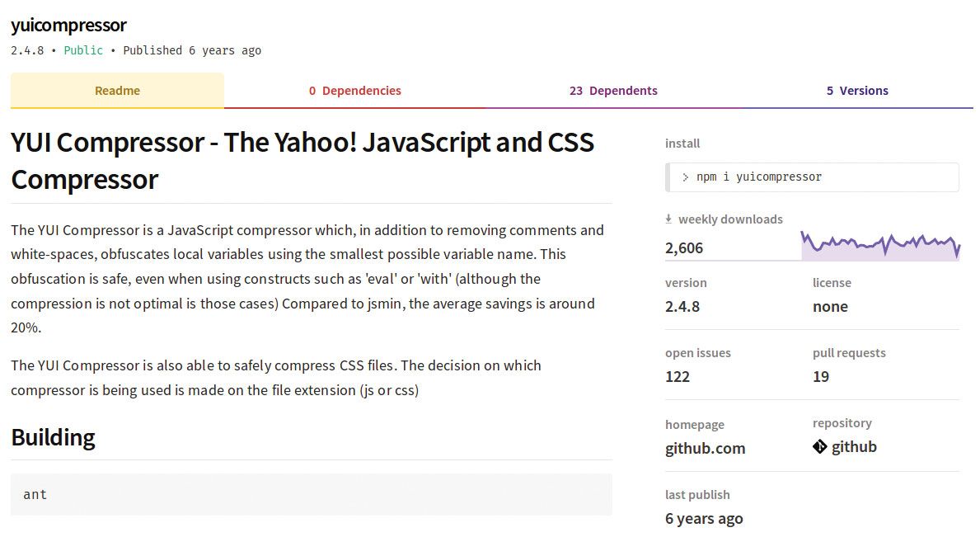This screenshot has height=537, width=980.
Task: Click the pull requests count 19
Action: tap(820, 376)
